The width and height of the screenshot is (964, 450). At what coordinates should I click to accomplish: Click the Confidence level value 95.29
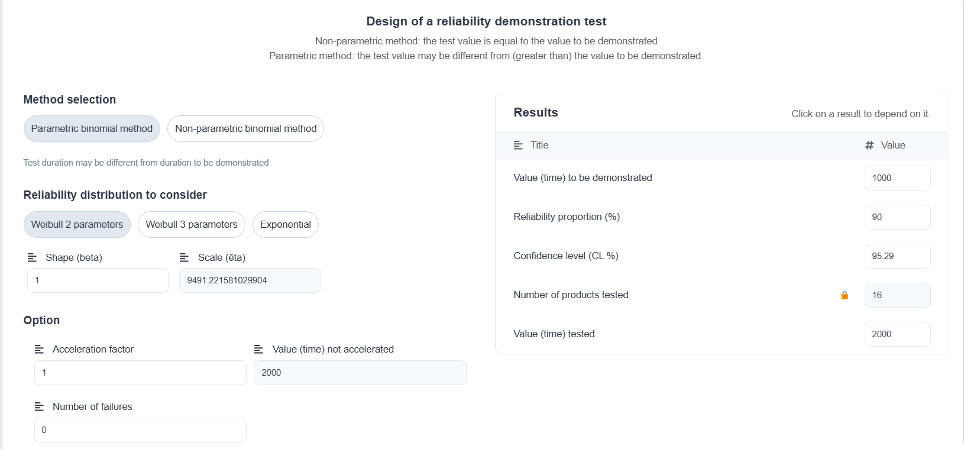click(x=897, y=256)
